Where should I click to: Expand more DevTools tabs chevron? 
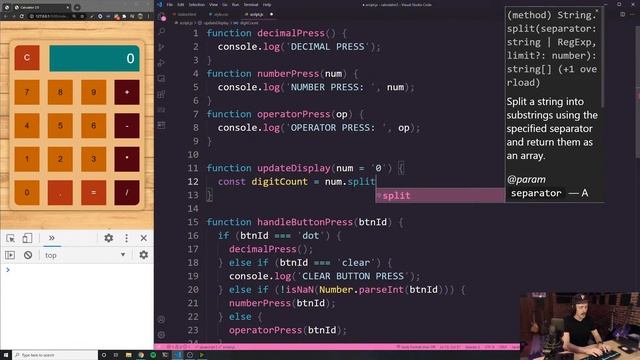click(51, 238)
